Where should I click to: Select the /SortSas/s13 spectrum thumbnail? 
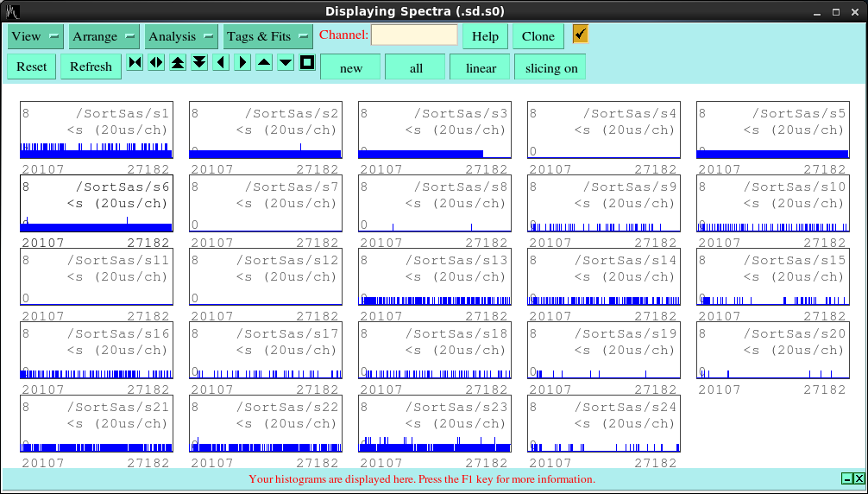pos(434,277)
